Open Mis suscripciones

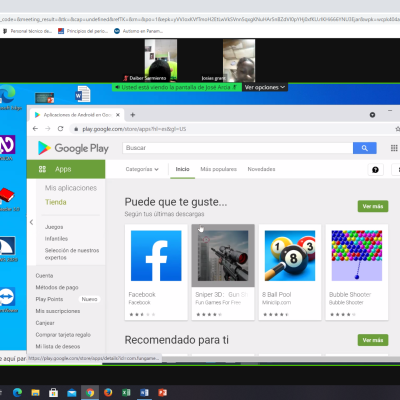pyautogui.click(x=58, y=311)
